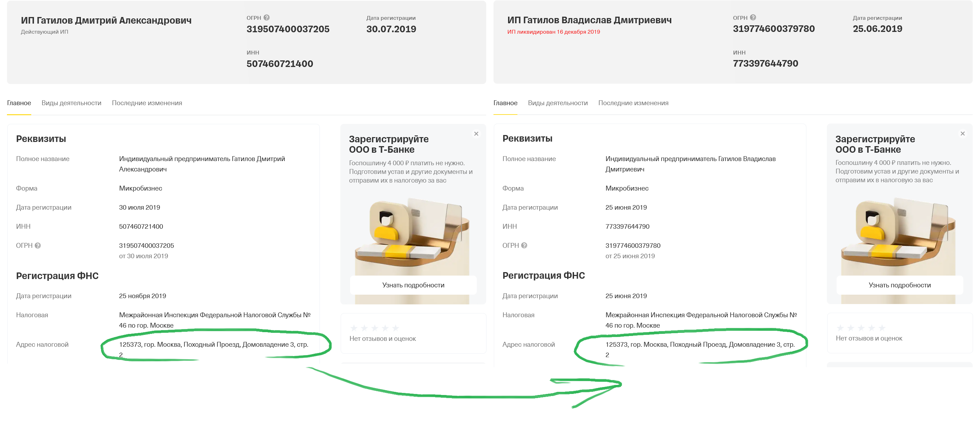Click ОГРН help icon in right header
The width and height of the screenshot is (980, 421).
pyautogui.click(x=753, y=17)
